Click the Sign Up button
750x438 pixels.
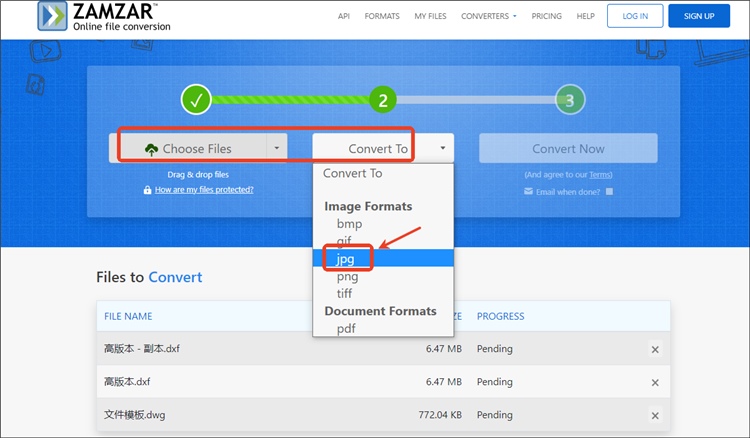698,17
